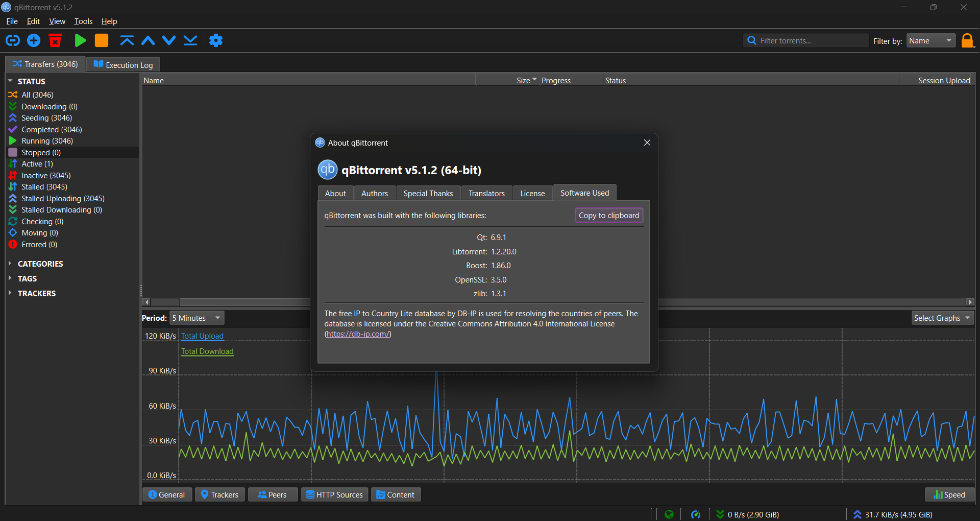Open the db-ip.com hyperlink
Screen dimensions: 980x521
pos(358,334)
